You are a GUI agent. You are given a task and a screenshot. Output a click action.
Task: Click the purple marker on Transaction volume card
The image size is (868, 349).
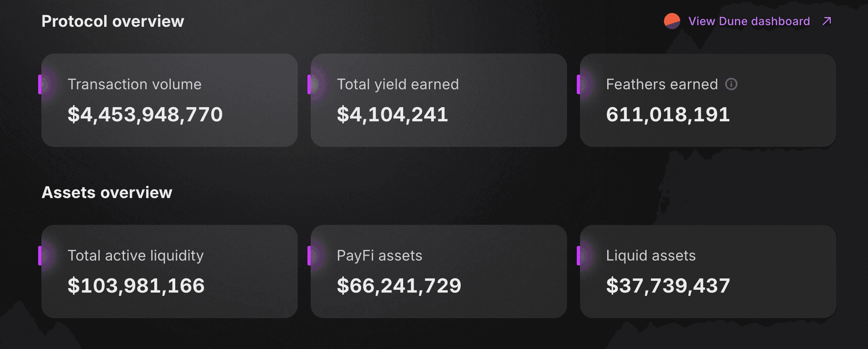40,84
